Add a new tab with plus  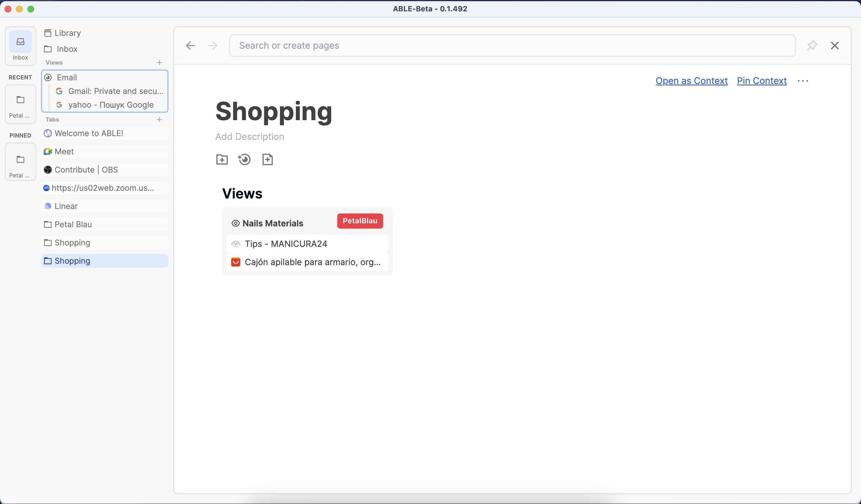pos(159,120)
